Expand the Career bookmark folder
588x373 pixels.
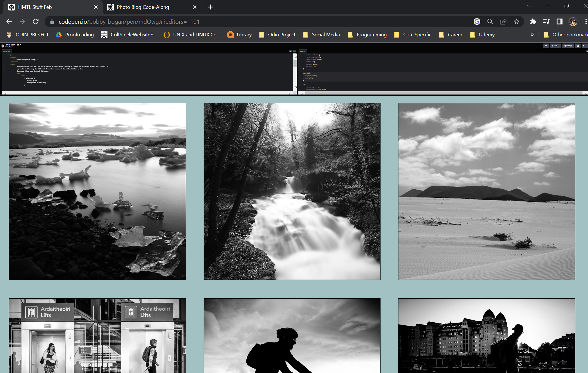pos(451,34)
